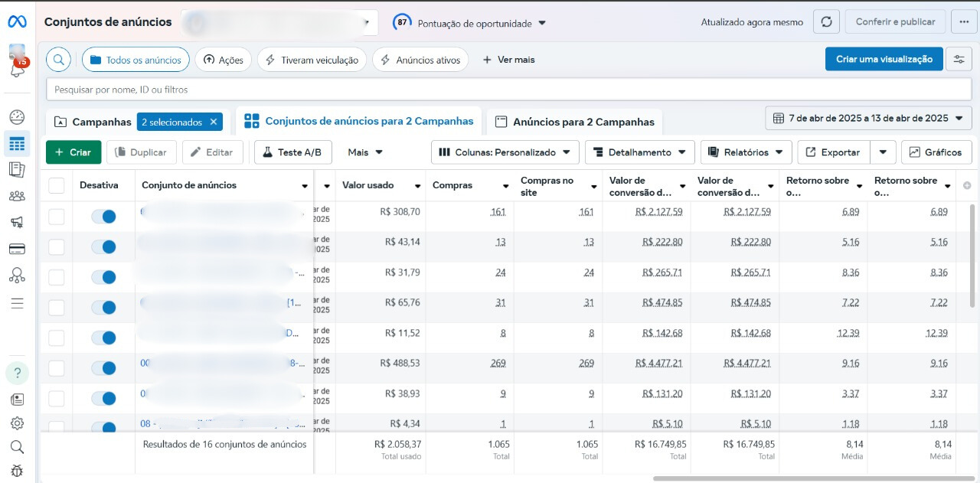Screen dimensions: 980x483
Task: Open the notifications bell icon
Action: [x=17, y=70]
